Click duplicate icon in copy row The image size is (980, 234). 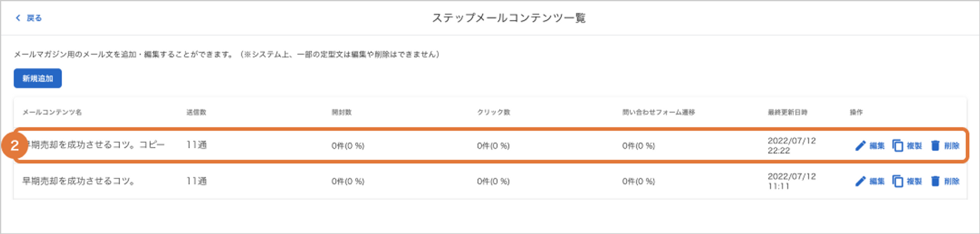coord(898,146)
